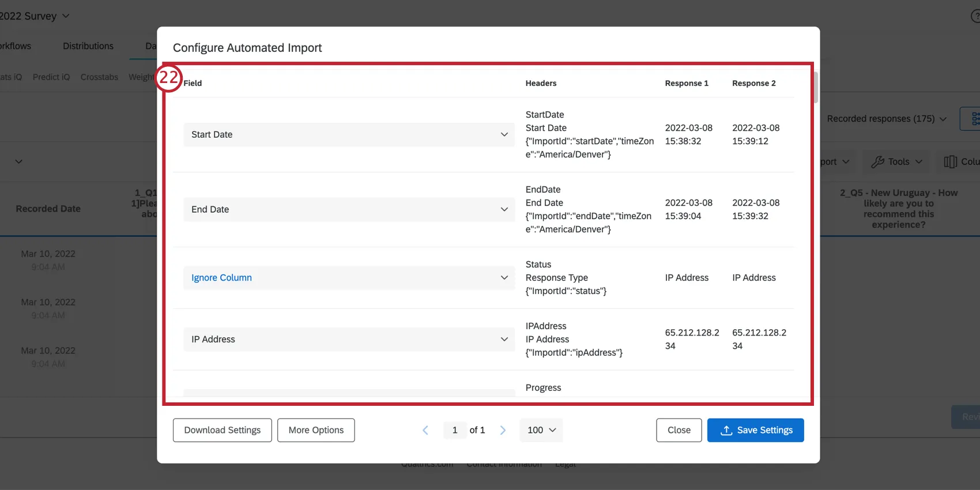Click the Download Settings button
The height and width of the screenshot is (490, 980).
pyautogui.click(x=222, y=431)
